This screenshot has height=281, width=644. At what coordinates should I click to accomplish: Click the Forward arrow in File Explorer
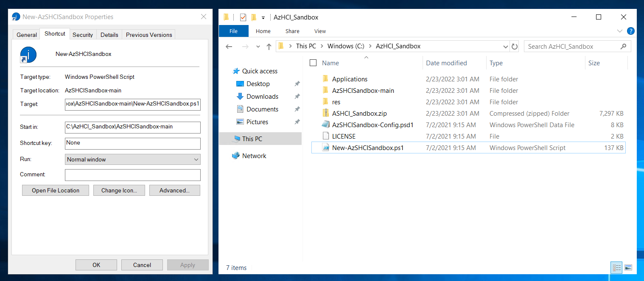[245, 47]
